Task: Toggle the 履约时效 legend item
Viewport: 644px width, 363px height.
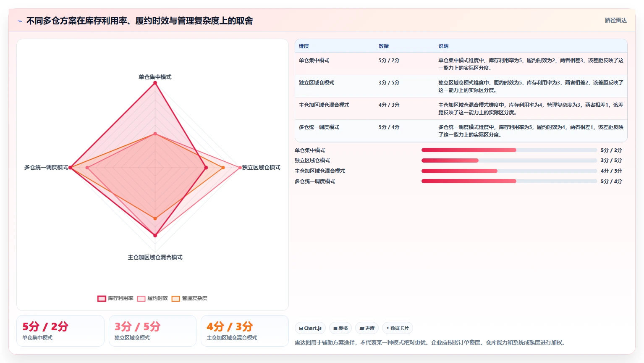Action: point(152,298)
